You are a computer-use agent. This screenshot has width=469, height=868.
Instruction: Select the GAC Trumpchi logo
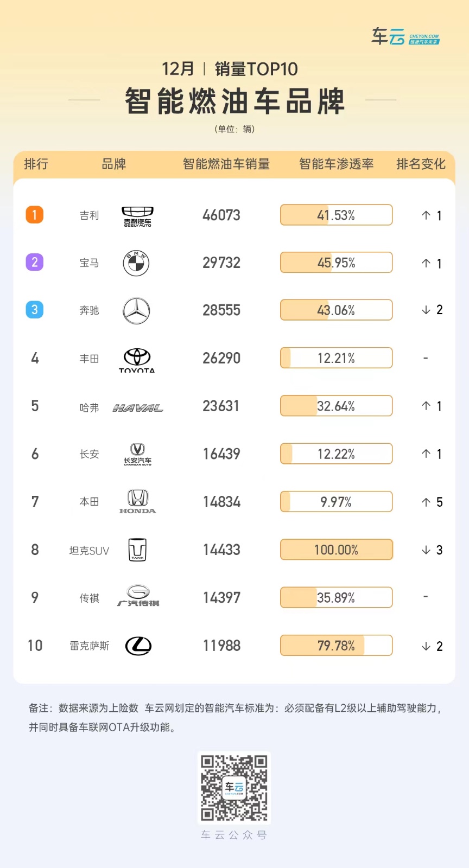[138, 596]
